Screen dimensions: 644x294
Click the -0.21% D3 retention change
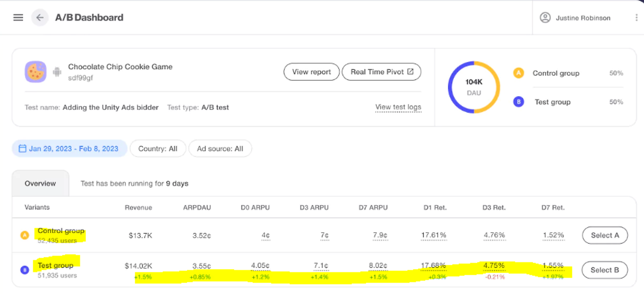click(495, 277)
